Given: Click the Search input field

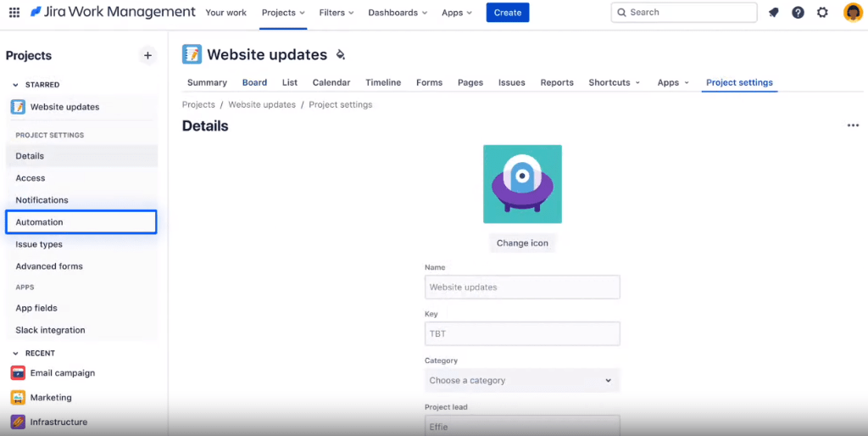Looking at the screenshot, I should point(684,12).
